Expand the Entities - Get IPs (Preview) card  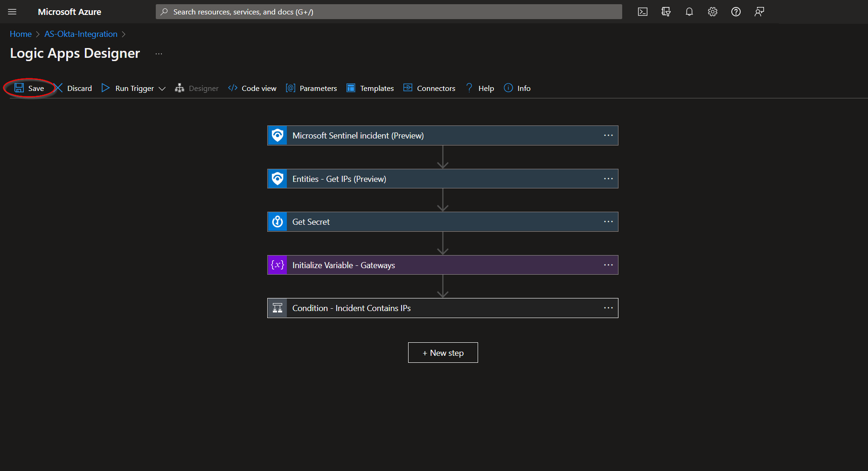coord(443,179)
